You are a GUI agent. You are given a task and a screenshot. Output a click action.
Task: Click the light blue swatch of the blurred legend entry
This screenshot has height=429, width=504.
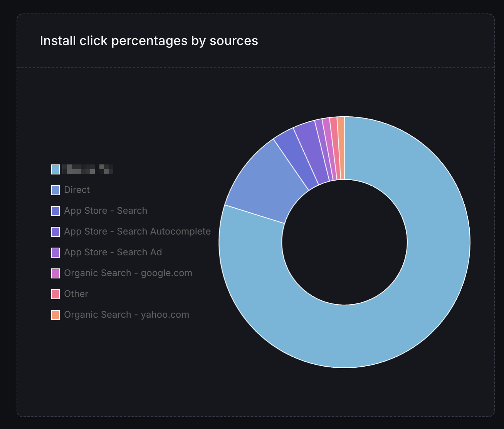pos(55,169)
